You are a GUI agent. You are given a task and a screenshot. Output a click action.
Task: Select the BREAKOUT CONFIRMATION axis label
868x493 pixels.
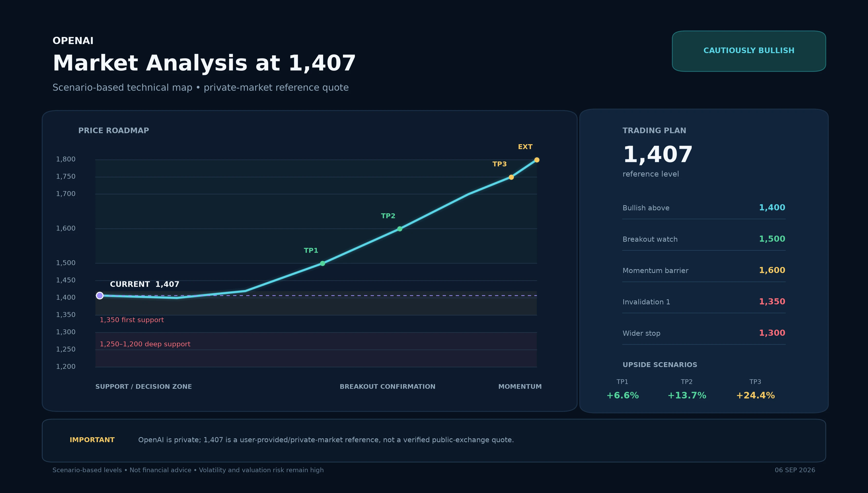pyautogui.click(x=388, y=387)
